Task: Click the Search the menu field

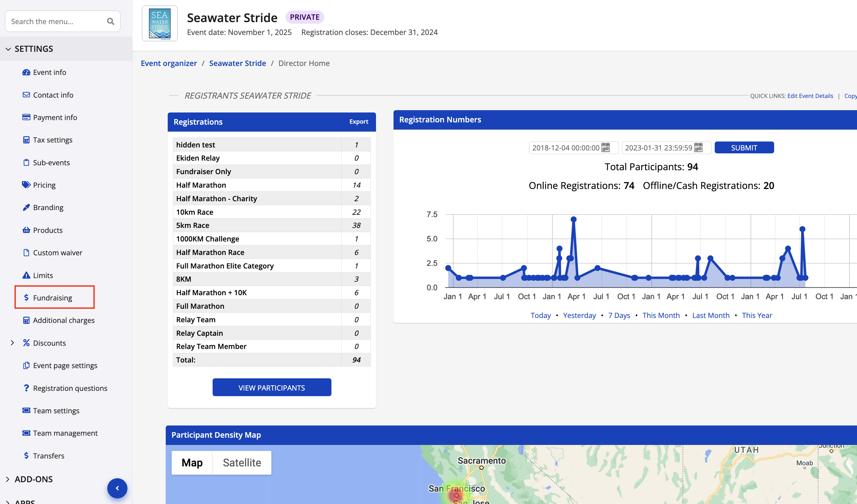Action: click(54, 21)
